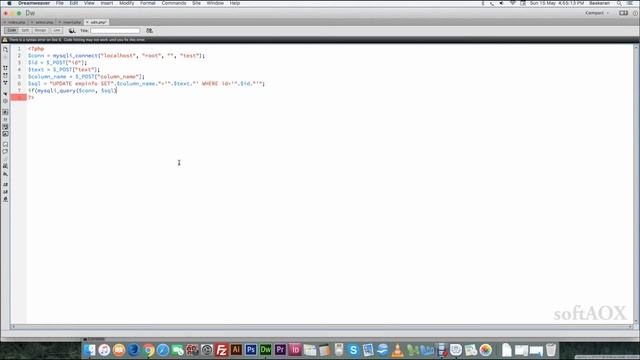Click the Expand All toolbar icon
640x360 pixels.
pos(5,82)
